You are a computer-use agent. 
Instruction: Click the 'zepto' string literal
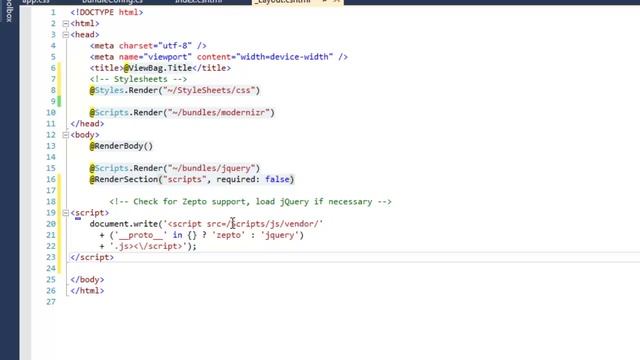point(228,235)
